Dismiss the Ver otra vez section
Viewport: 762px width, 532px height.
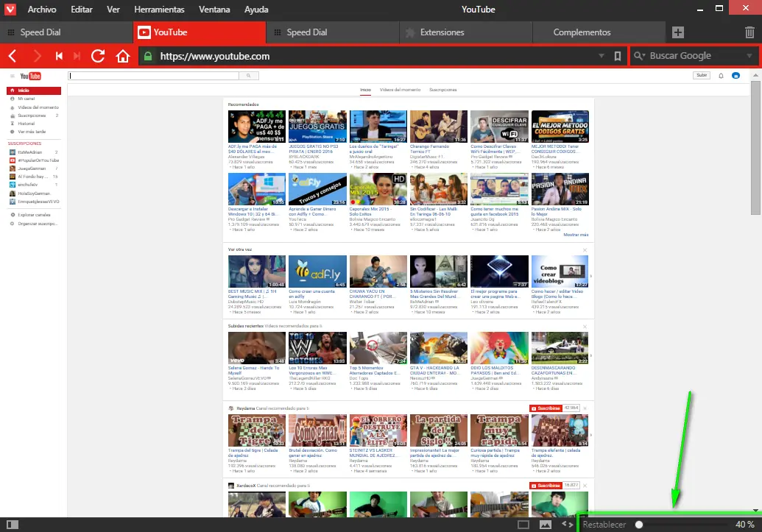[585, 250]
